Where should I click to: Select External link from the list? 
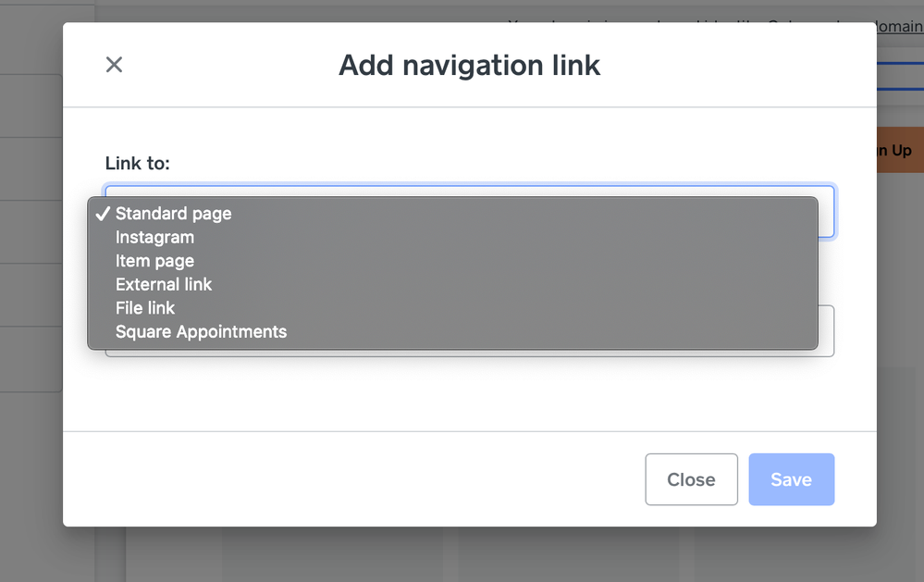pos(164,285)
